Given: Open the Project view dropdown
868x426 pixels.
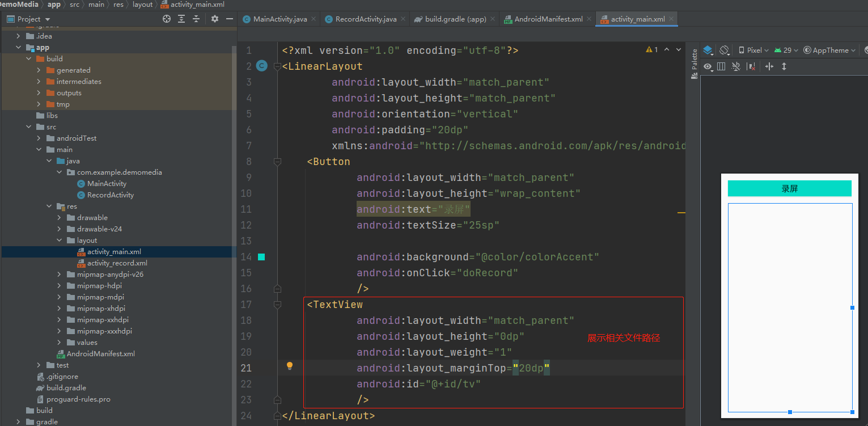Looking at the screenshot, I should (28, 19).
